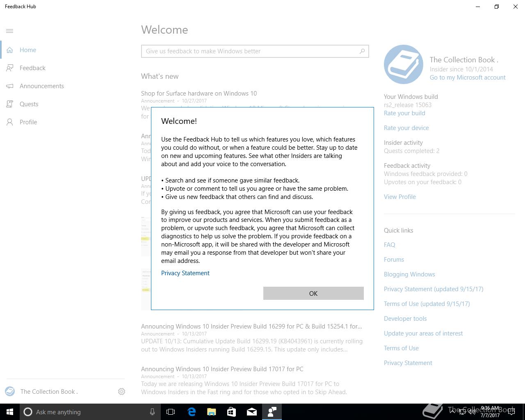Screen dimensions: 525x420
Task: Click the volume speaker tray icon
Action: click(x=472, y=412)
